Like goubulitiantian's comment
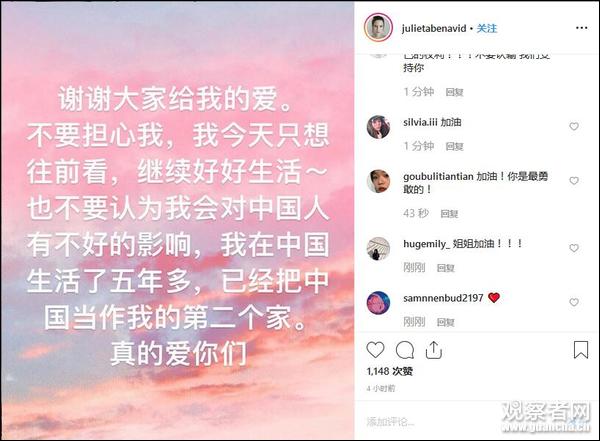 [574, 181]
